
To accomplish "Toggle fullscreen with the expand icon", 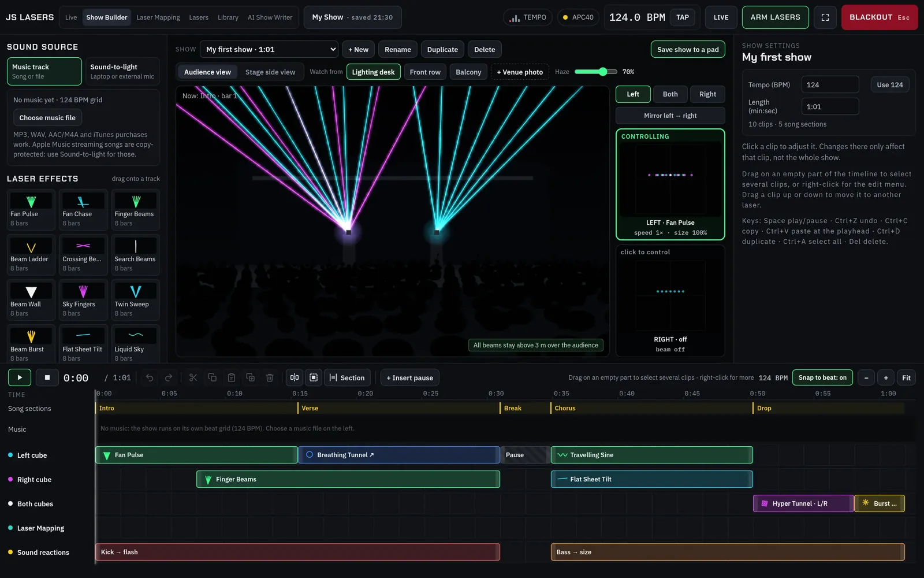I will [825, 17].
